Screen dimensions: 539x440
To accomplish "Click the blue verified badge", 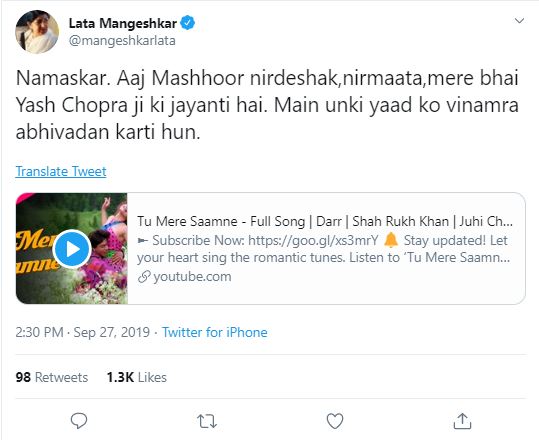I will click(x=188, y=23).
